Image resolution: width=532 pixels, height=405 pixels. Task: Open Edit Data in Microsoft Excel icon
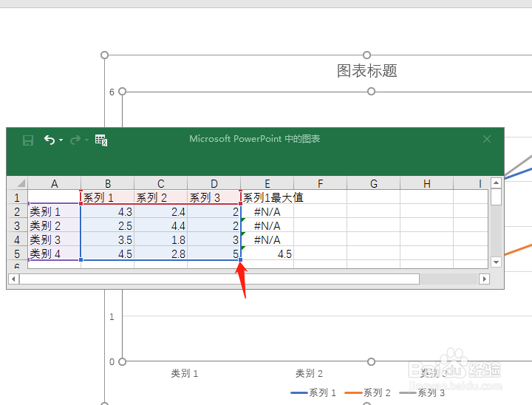101,140
